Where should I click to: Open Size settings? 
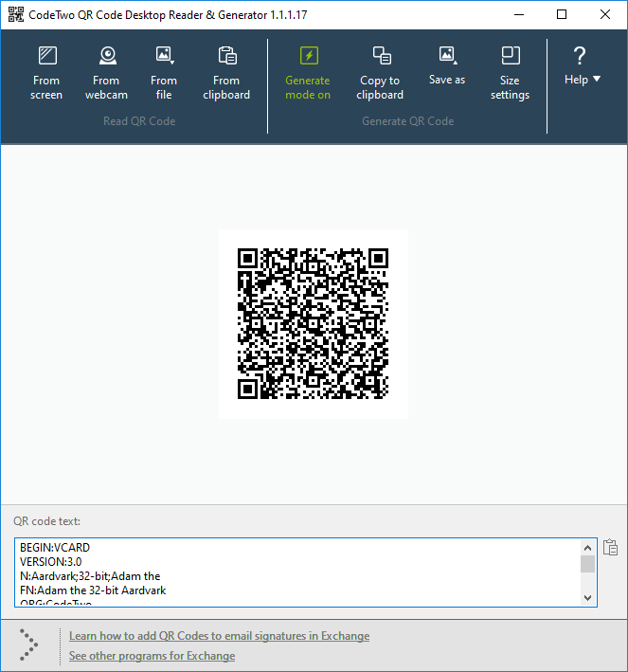[x=510, y=73]
